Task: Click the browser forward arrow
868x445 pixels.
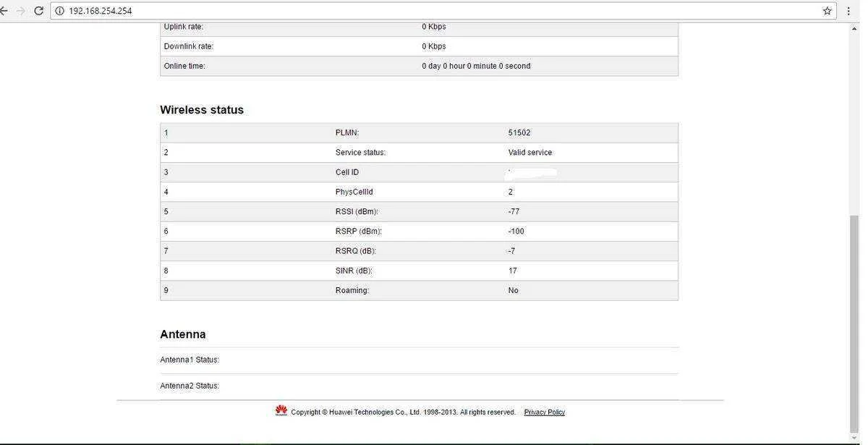Action: [20, 11]
